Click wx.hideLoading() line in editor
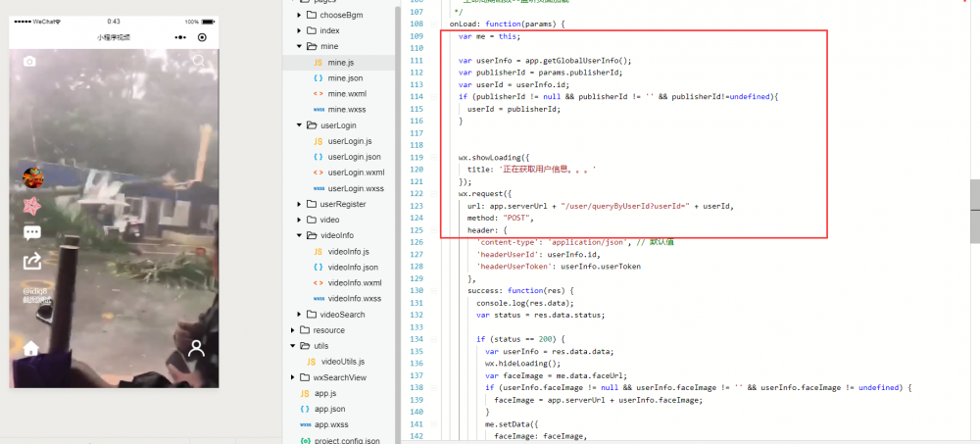This screenshot has width=980, height=444. click(x=522, y=364)
